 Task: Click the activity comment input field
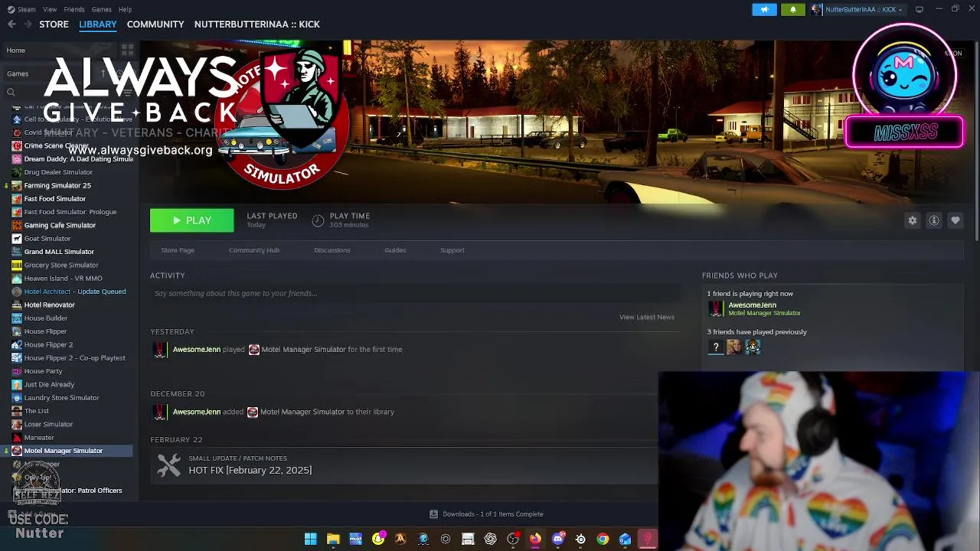click(415, 293)
